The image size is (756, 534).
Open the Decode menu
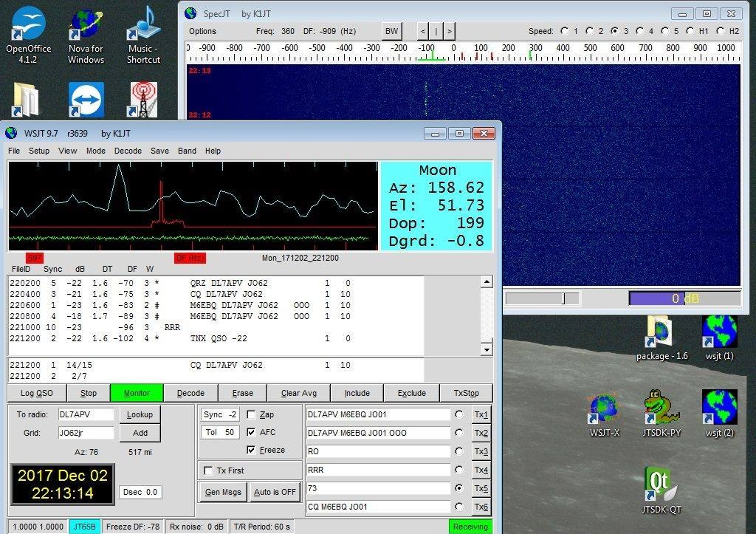[x=128, y=151]
